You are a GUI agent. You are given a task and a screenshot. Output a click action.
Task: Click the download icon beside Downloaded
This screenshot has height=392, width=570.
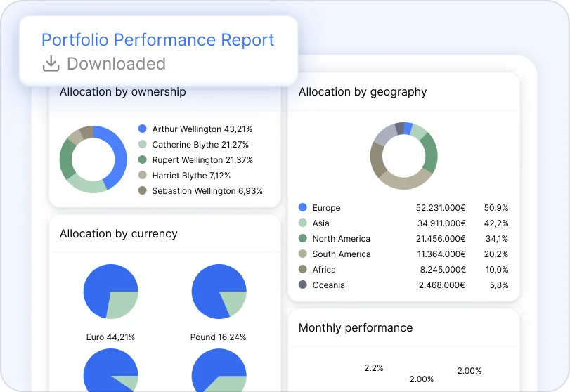[51, 64]
